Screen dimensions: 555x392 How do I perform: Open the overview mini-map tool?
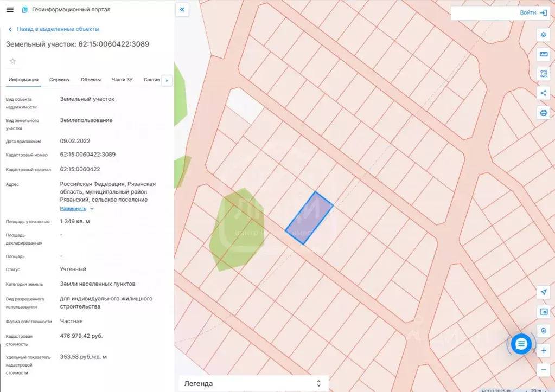pos(544,312)
